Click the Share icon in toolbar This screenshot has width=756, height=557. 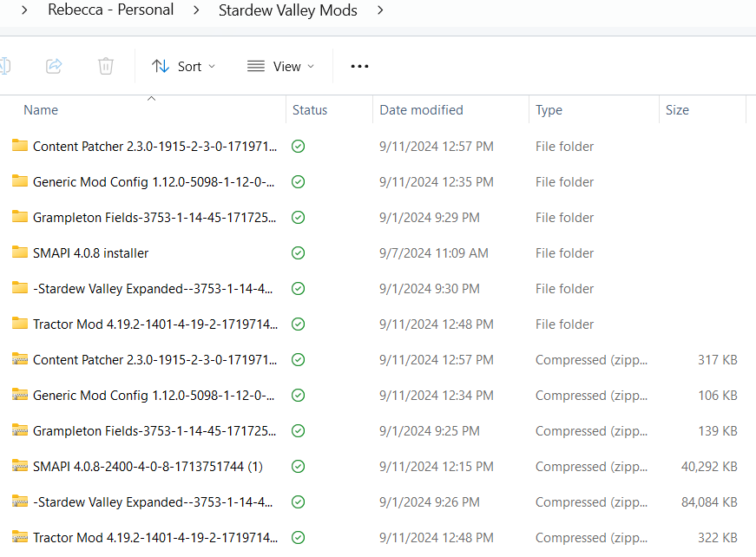(x=54, y=66)
